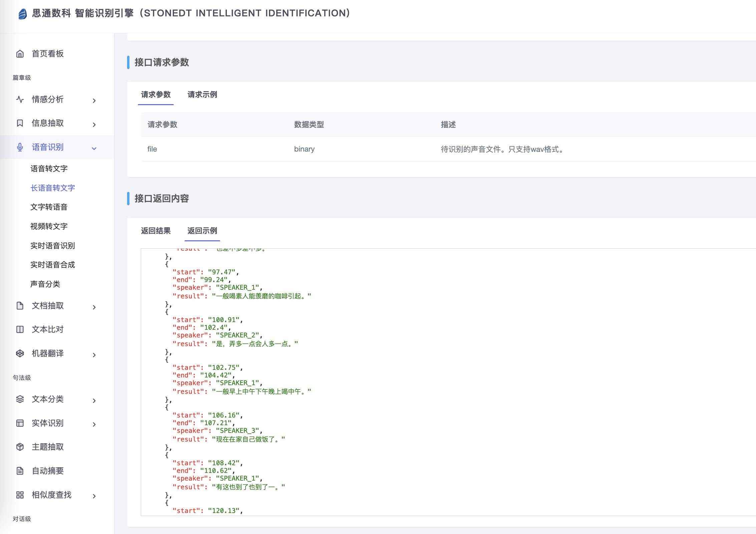
Task: Select the 声音分类 menu entry
Action: click(x=45, y=284)
